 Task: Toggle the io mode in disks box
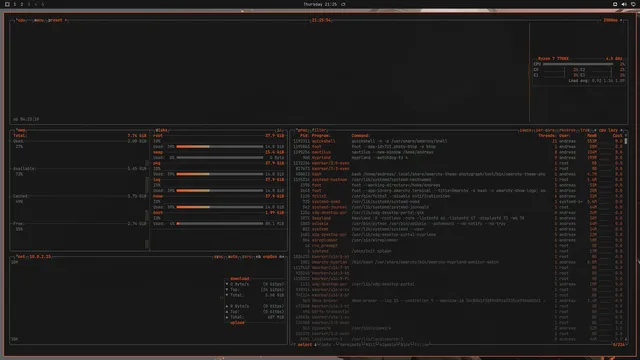[280, 130]
